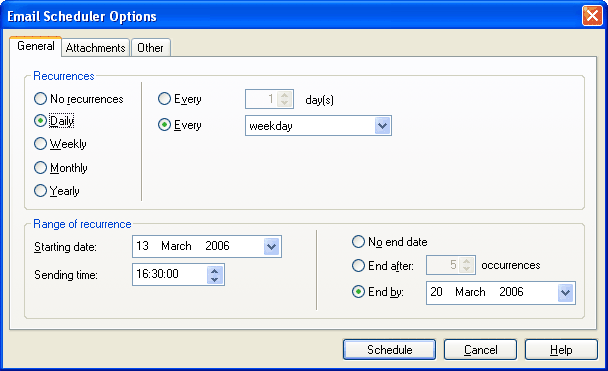Select the Monthly recurrence option

tap(61, 168)
